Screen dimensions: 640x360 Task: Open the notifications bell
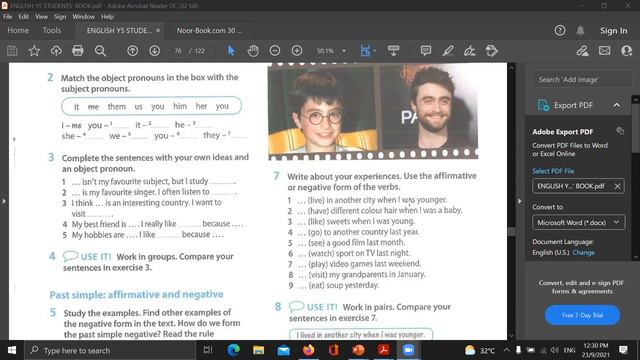[580, 31]
